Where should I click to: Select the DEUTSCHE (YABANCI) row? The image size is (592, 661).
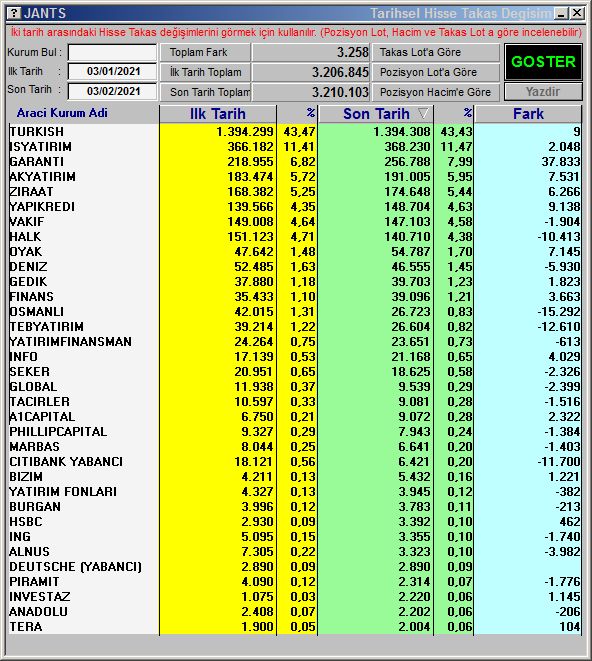[x=295, y=567]
